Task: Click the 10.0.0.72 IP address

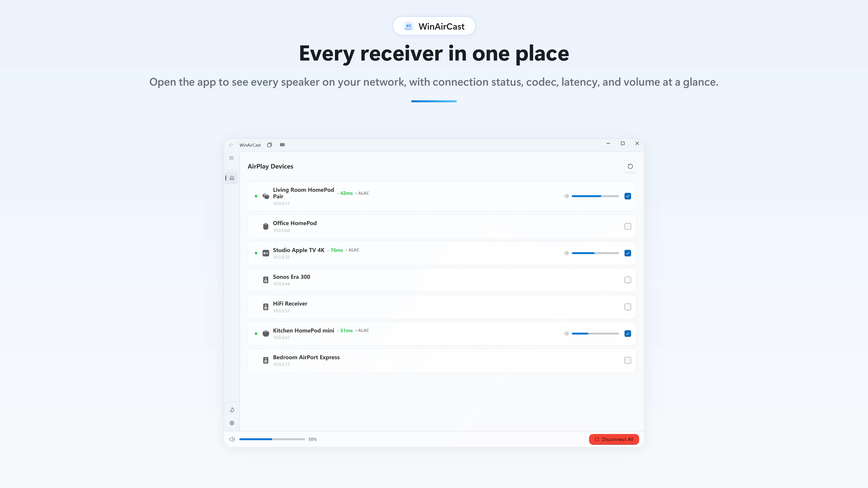Action: (281, 364)
